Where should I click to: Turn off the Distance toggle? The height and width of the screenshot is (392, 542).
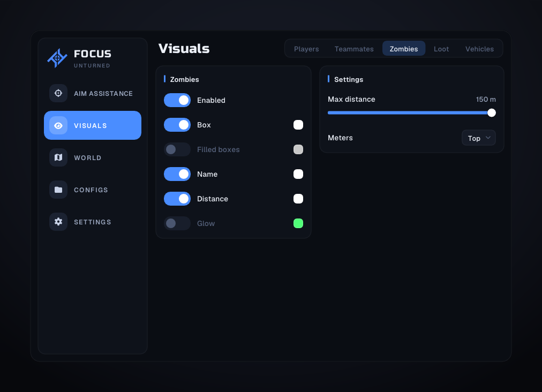click(177, 199)
